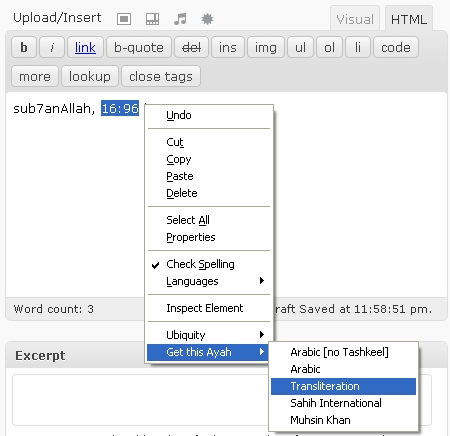Viewport: 450px width, 436px height.
Task: Open the Get this Ayah submenu
Action: click(209, 352)
